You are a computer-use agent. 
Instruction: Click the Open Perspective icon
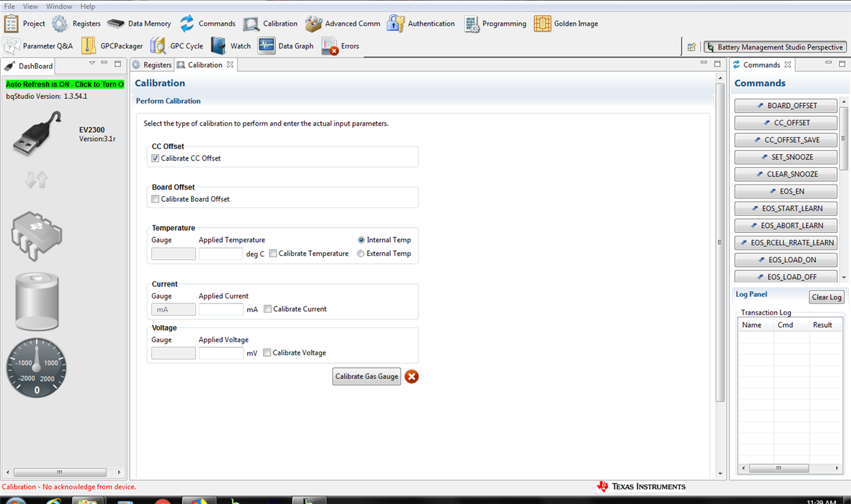pos(691,47)
